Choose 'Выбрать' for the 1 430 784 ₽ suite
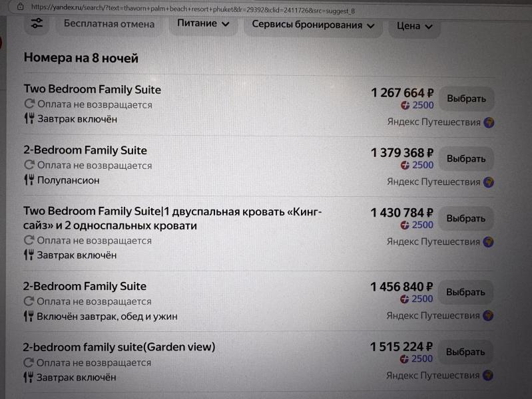The height and width of the screenshot is (399, 532). pos(465,219)
